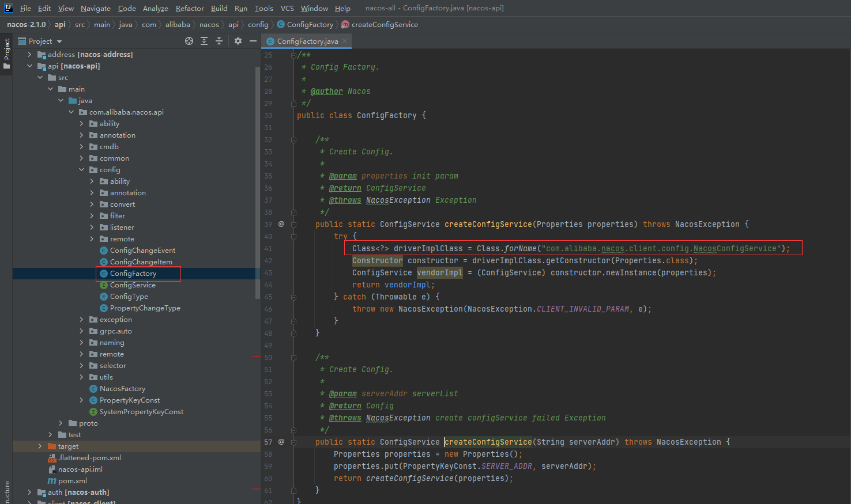Select the grpc.auto package
Viewport: 851px width, 504px height.
coord(115,331)
